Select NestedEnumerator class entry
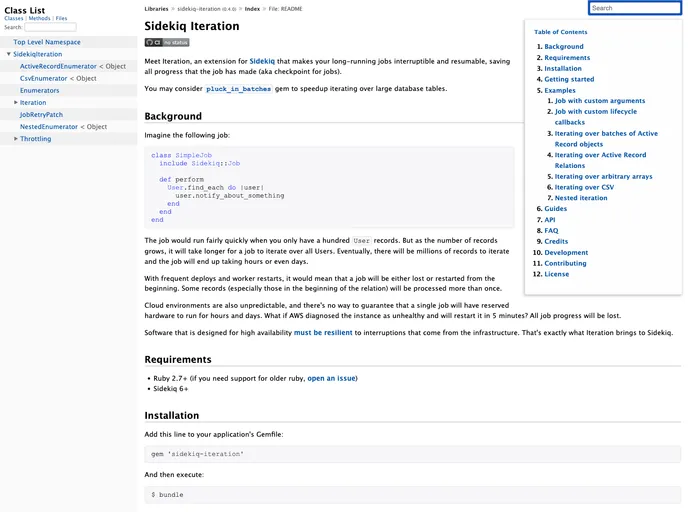Image resolution: width=688 pixels, height=512 pixels. coord(51,127)
